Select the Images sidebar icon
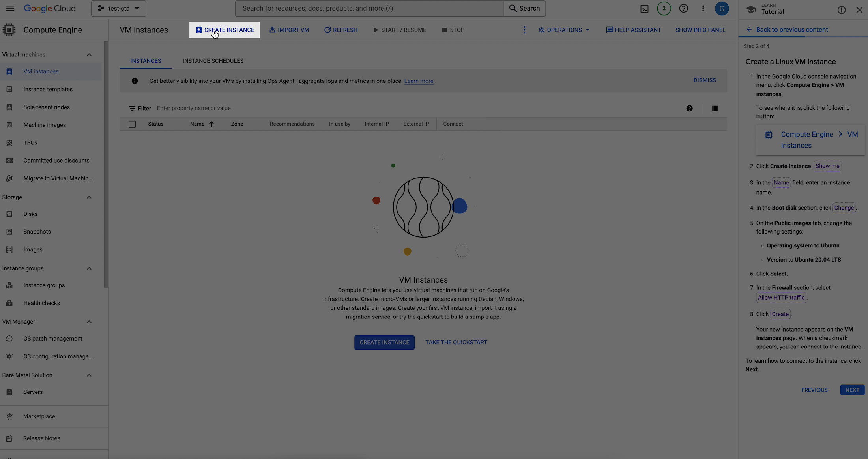 click(9, 249)
